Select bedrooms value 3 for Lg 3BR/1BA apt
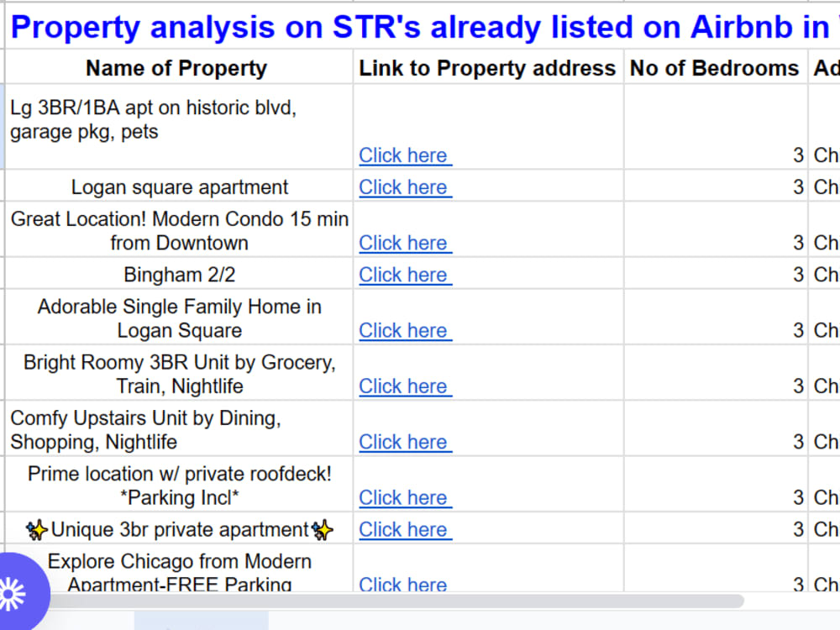 [x=715, y=127]
